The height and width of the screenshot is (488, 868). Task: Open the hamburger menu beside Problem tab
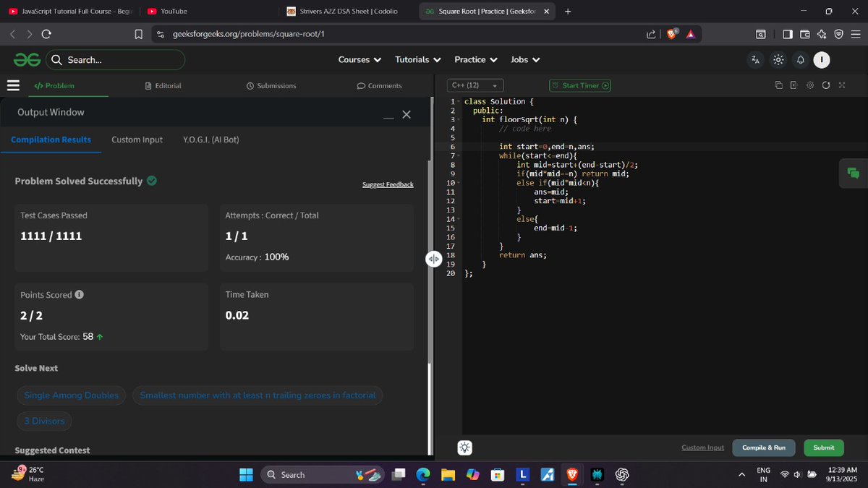pos(12,85)
